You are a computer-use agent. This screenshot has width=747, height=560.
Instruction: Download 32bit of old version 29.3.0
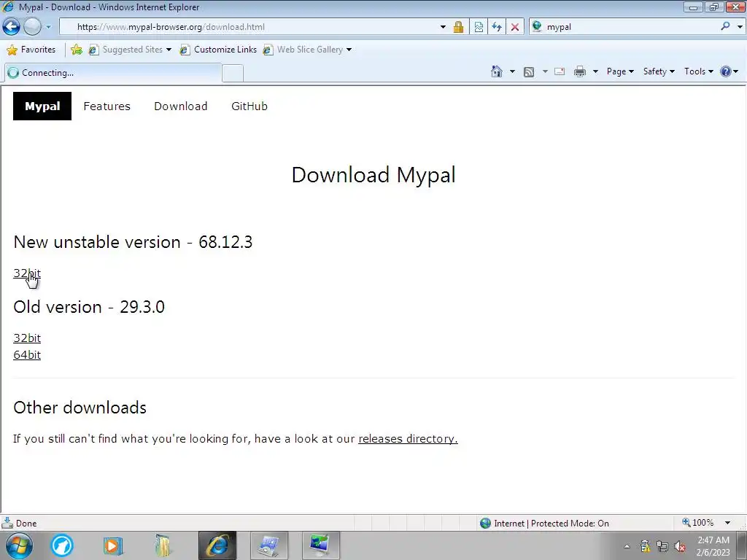pos(27,338)
